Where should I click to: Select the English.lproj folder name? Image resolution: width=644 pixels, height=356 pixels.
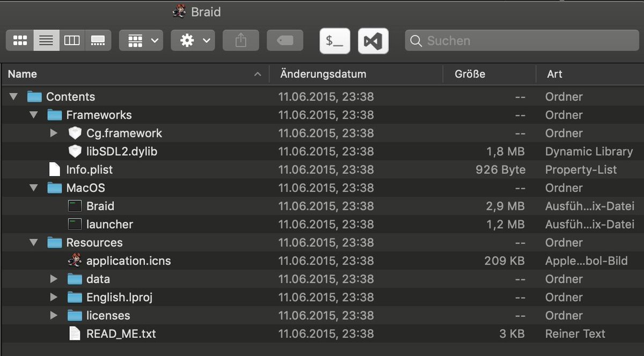(x=119, y=297)
